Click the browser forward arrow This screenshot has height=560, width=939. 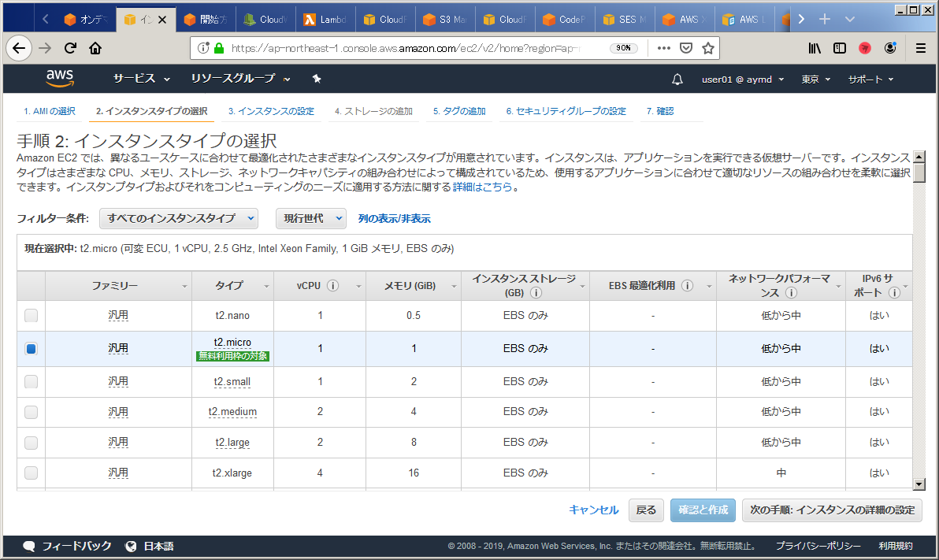click(45, 49)
